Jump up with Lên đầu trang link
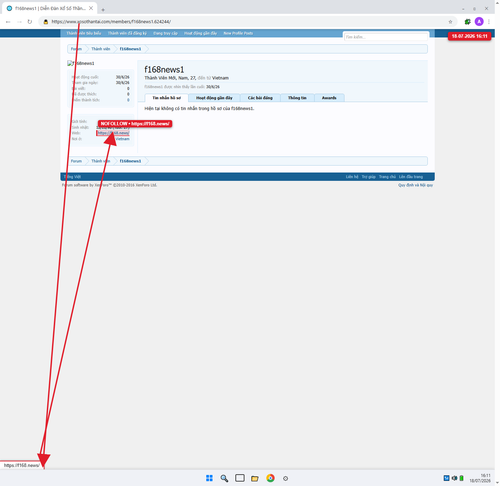500x486 pixels. point(411,177)
